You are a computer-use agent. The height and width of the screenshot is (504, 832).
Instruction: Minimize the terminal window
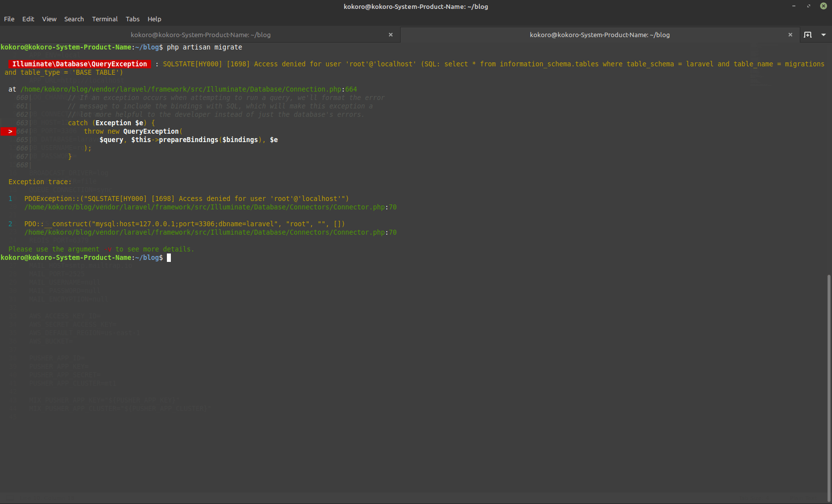pyautogui.click(x=793, y=6)
